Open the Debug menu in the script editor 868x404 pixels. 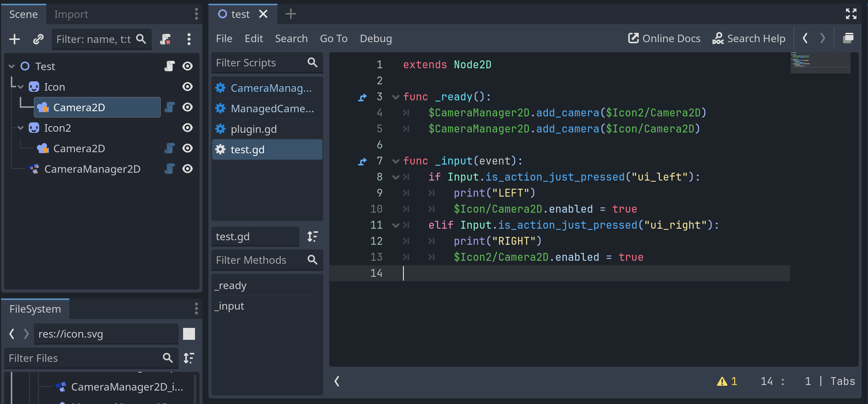375,38
